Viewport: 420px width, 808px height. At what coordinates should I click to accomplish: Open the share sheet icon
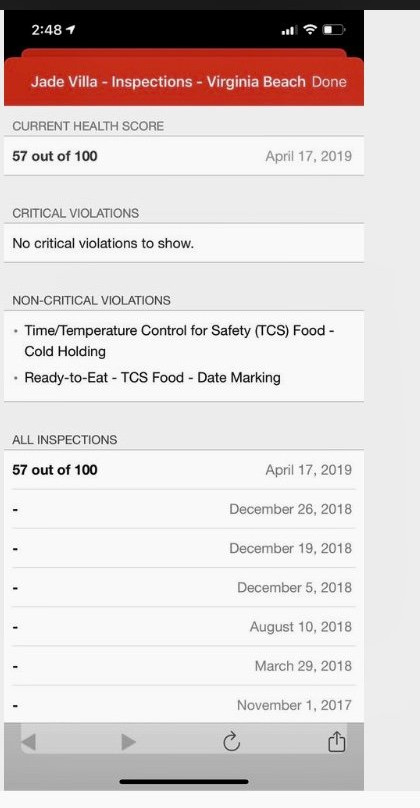pyautogui.click(x=337, y=742)
